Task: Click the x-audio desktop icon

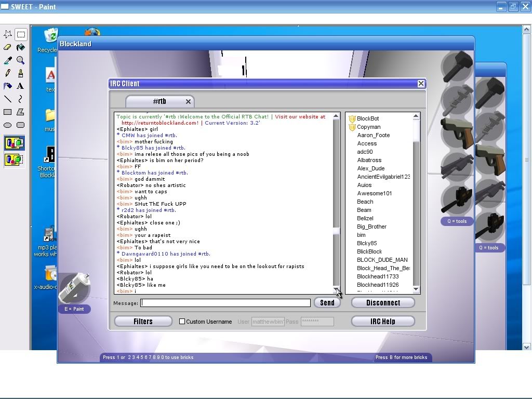Action: coord(47,278)
